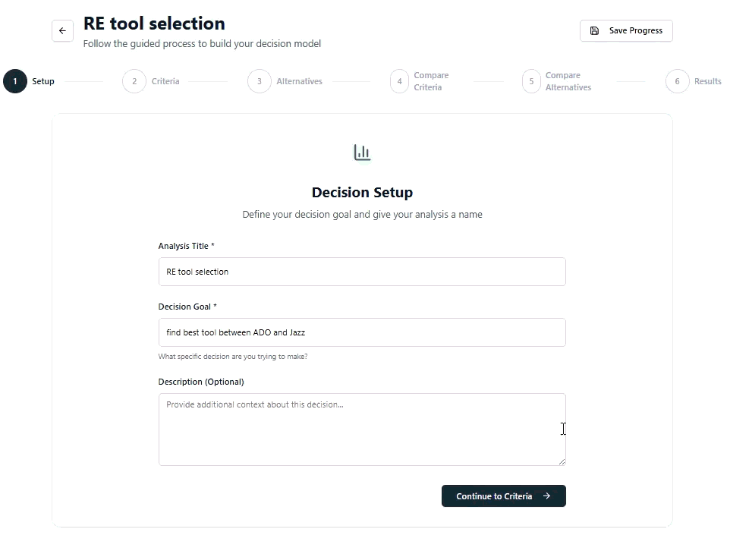730x560 pixels.
Task: Click the RE tool selection page heading
Action: (x=154, y=23)
